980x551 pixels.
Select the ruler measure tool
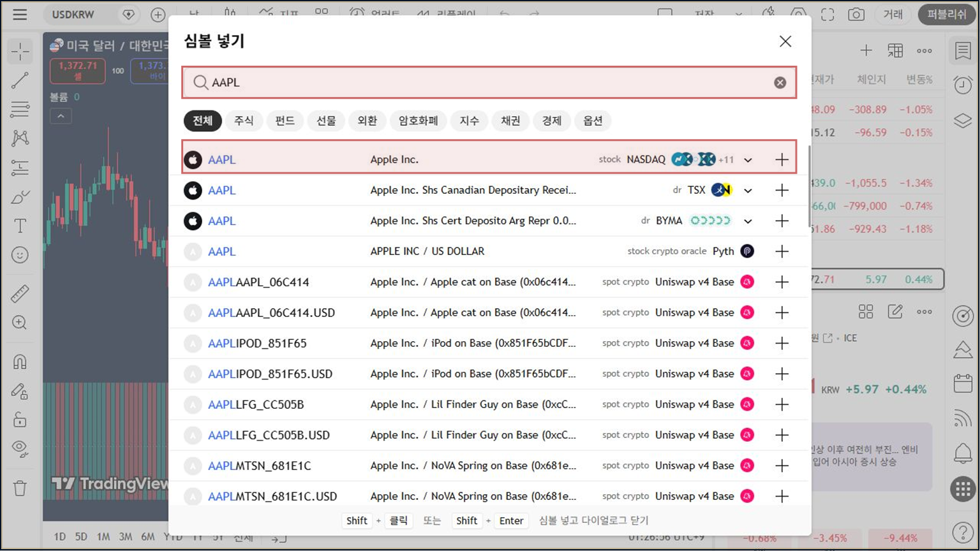tap(20, 293)
